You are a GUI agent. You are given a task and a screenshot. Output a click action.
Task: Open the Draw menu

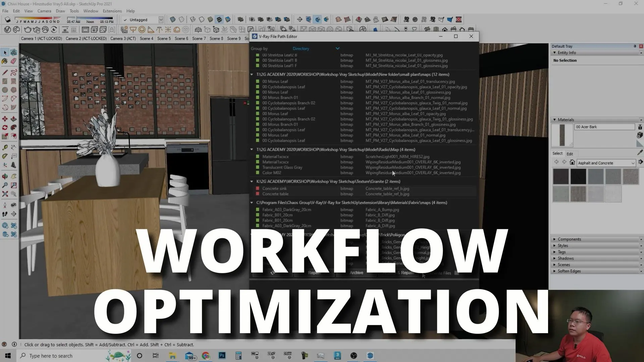(60, 11)
